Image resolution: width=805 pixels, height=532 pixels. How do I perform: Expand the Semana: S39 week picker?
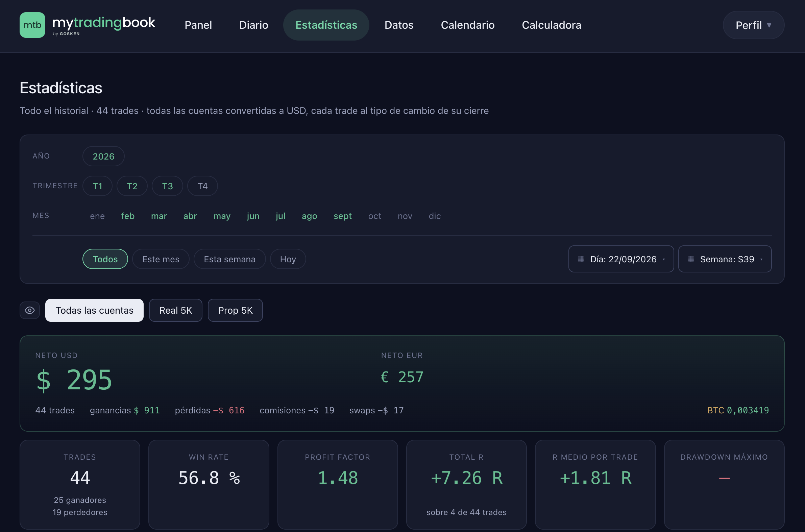pyautogui.click(x=725, y=259)
